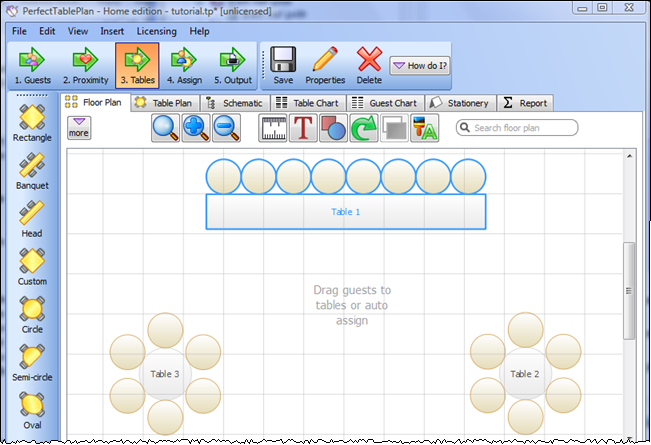
Task: Rotate using the green curved arrow icon
Action: (x=364, y=128)
